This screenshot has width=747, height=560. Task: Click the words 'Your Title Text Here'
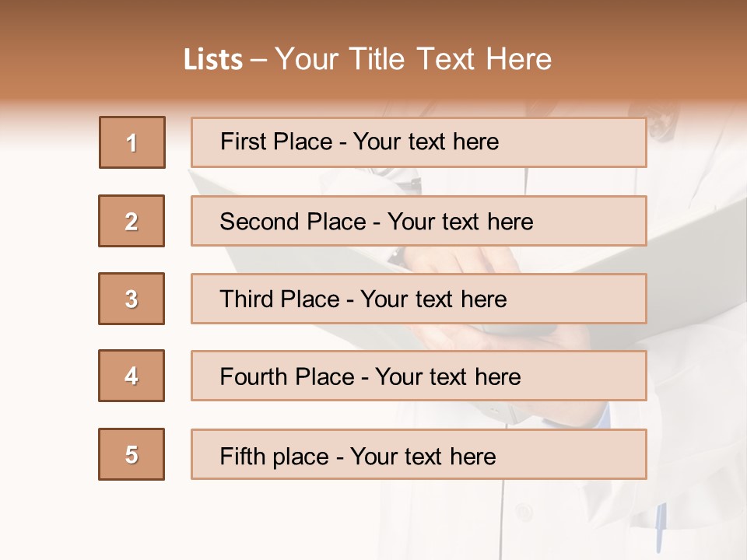(x=413, y=59)
